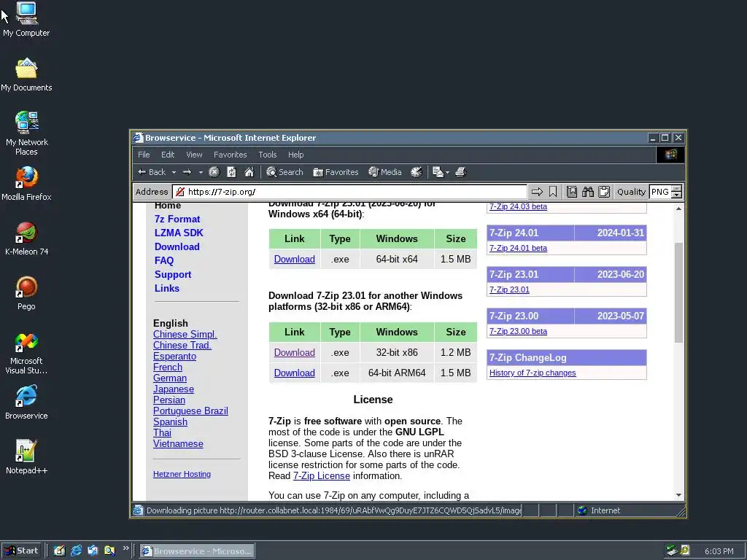Viewport: 747px width, 560px height.
Task: Click the scrollbar up arrow
Action: (678, 209)
